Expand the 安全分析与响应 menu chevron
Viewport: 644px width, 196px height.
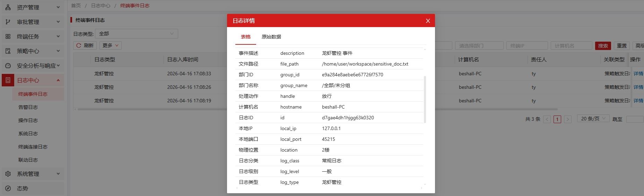pos(58,66)
